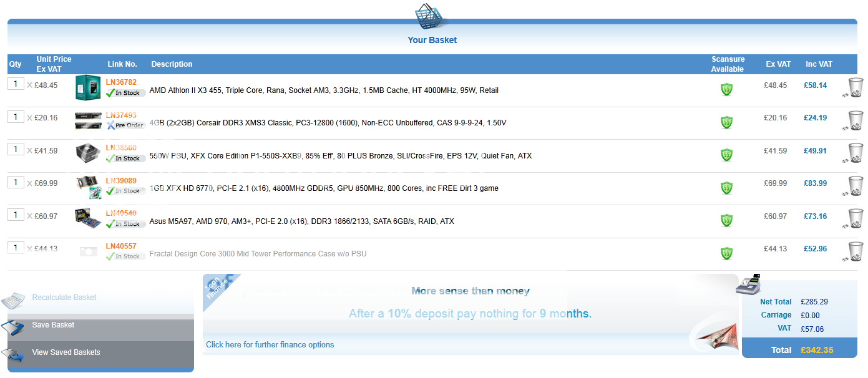The width and height of the screenshot is (868, 378).
Task: Click here for further finance options
Action: click(270, 345)
